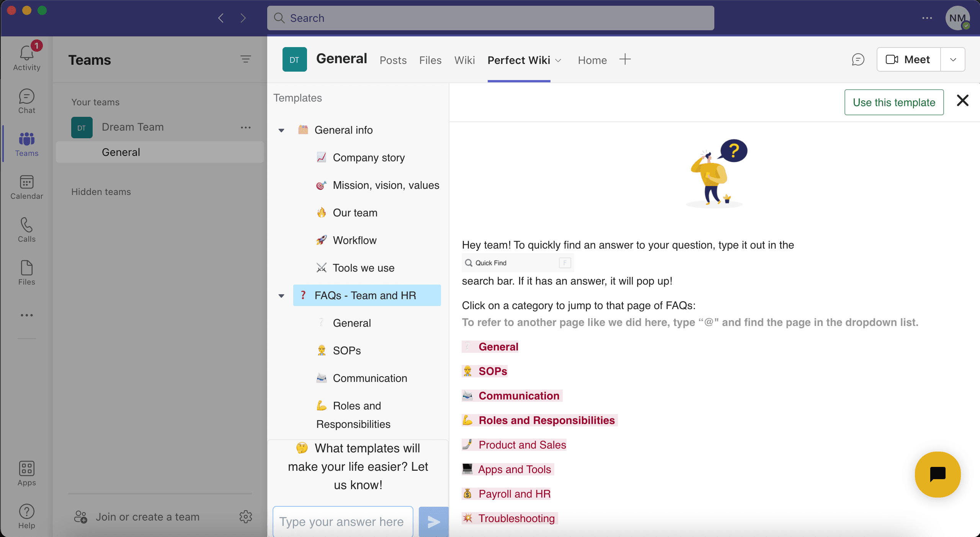Screen dimensions: 980x537
Task: Click Roles and Responsibilities link
Action: [x=547, y=421]
